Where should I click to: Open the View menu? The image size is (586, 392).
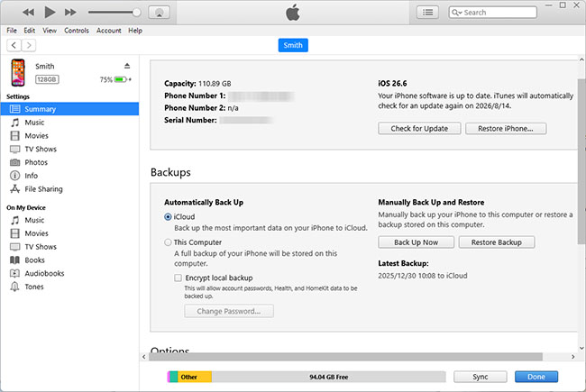coord(50,31)
